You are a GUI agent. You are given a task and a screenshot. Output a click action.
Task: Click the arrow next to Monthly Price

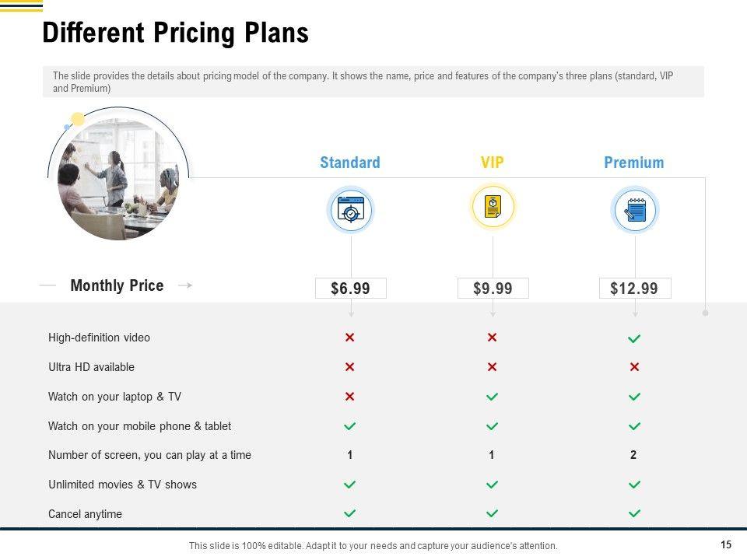pyautogui.click(x=185, y=285)
